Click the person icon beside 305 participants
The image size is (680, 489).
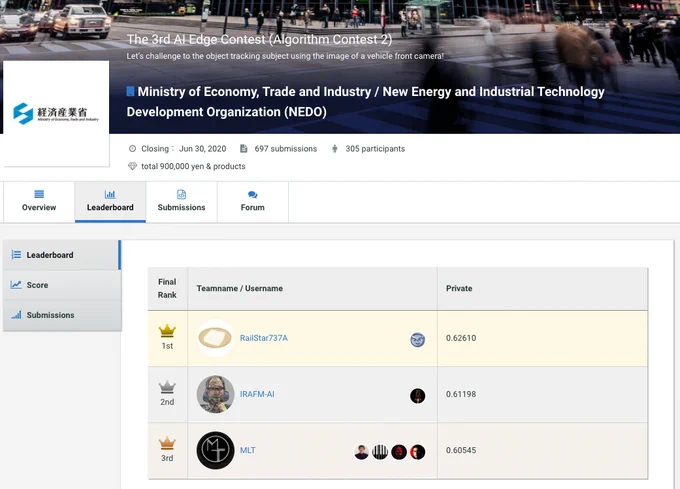point(335,149)
